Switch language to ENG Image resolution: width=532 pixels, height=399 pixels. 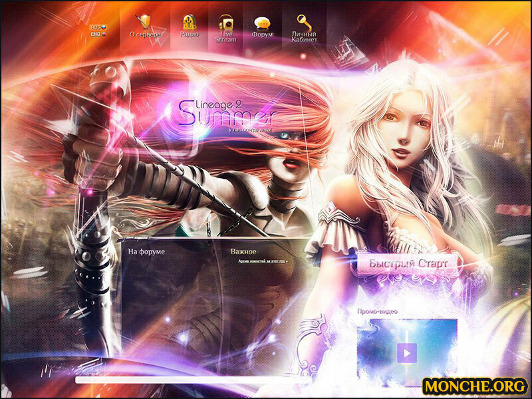(x=95, y=33)
